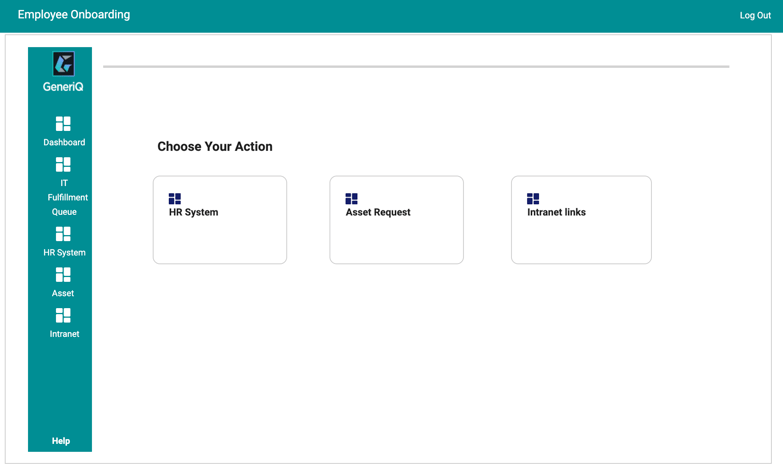Open the Intranet text label in the sidebar
Viewport: 783px width, 475px height.
tap(64, 334)
